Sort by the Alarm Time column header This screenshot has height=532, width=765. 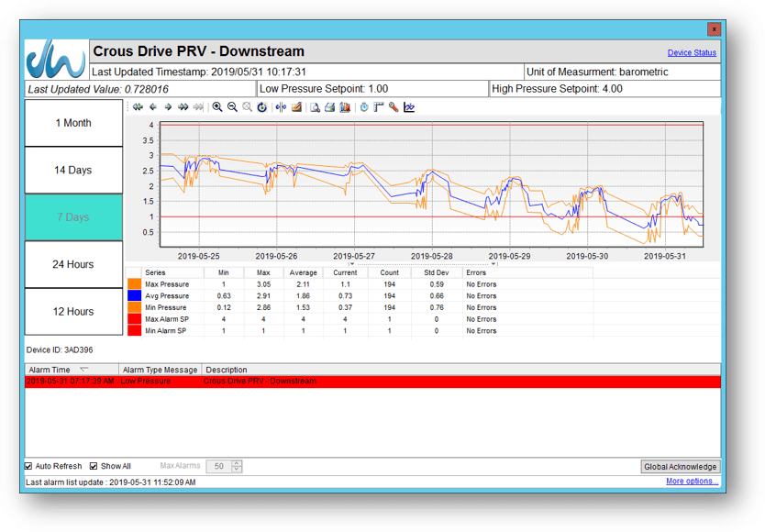tap(72, 370)
